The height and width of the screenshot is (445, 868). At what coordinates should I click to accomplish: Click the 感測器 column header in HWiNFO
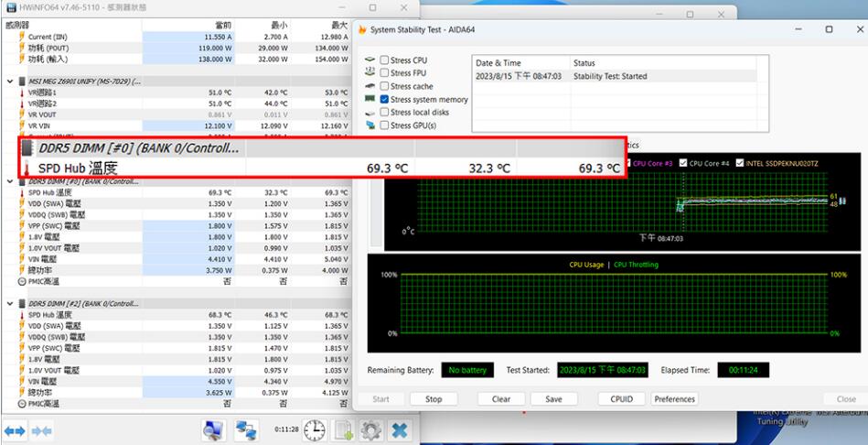click(x=17, y=25)
